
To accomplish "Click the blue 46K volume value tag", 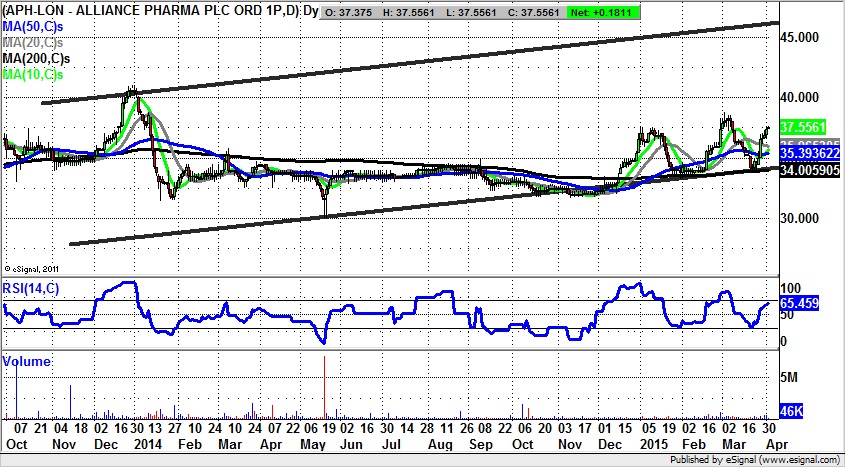I will 790,412.
